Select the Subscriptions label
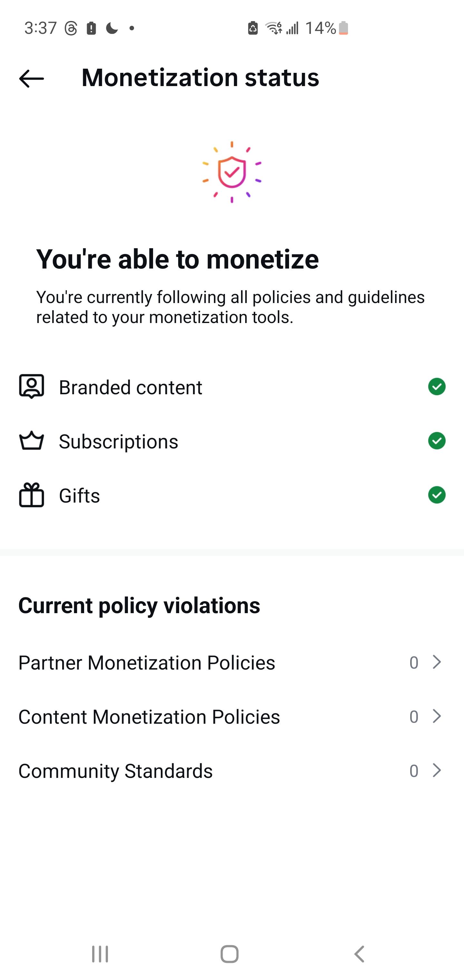The height and width of the screenshot is (980, 464). point(118,442)
